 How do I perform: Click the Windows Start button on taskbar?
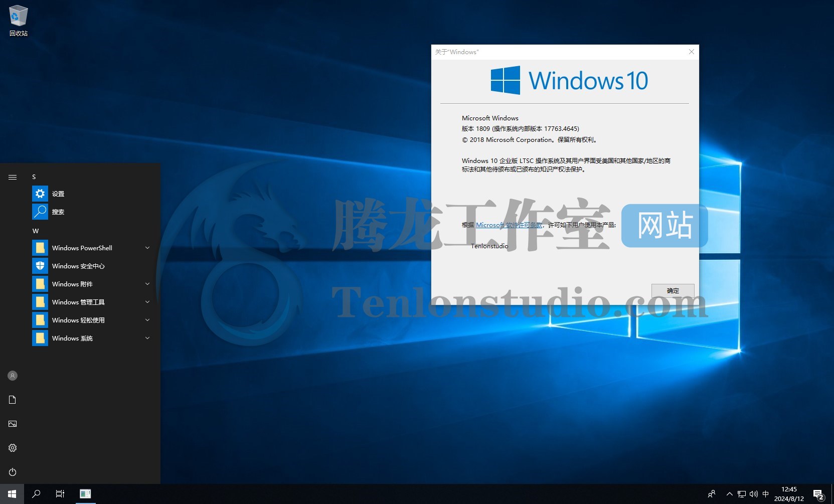[12, 494]
